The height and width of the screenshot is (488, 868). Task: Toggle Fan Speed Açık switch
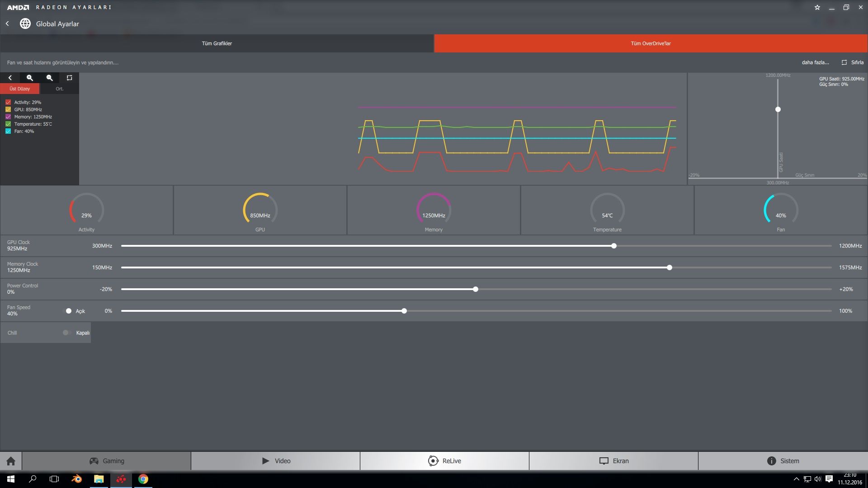point(68,311)
